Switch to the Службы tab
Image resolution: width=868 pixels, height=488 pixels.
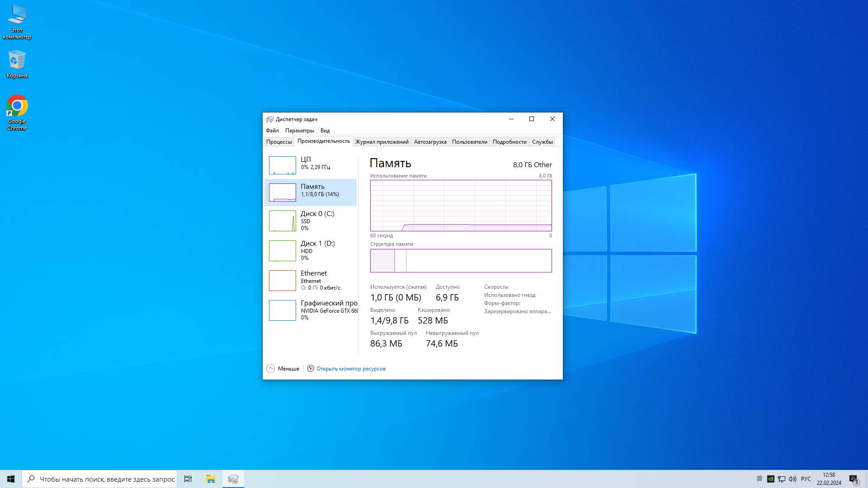tap(542, 142)
